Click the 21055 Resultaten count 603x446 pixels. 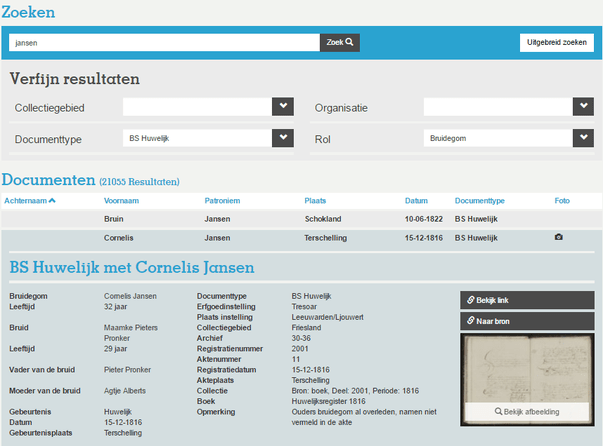139,182
